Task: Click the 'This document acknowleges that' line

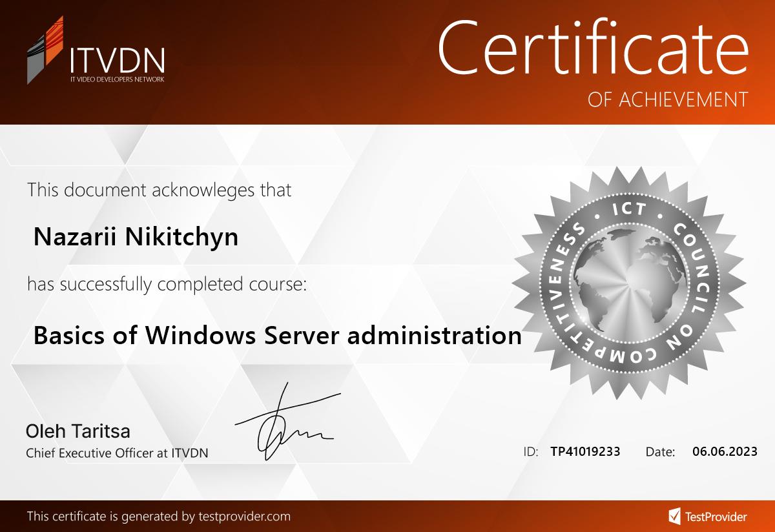Action: click(159, 190)
